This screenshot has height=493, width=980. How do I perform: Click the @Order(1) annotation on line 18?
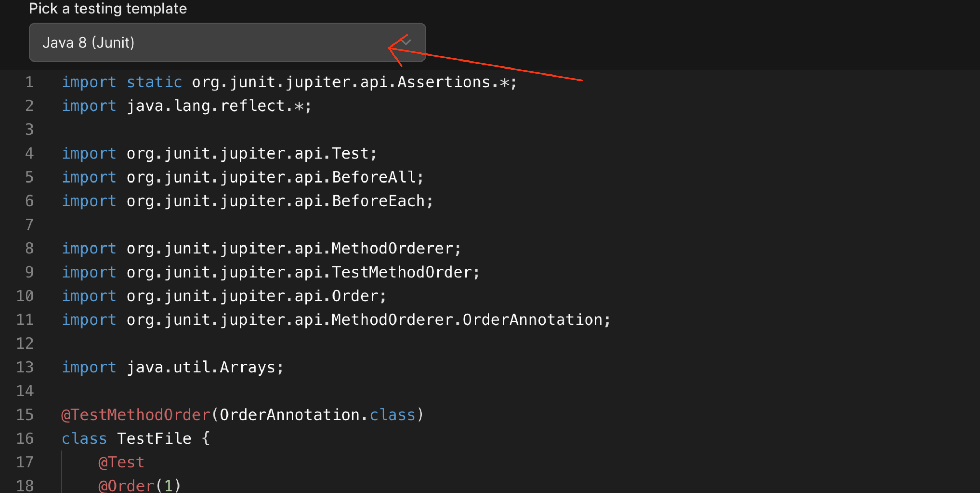[139, 485]
